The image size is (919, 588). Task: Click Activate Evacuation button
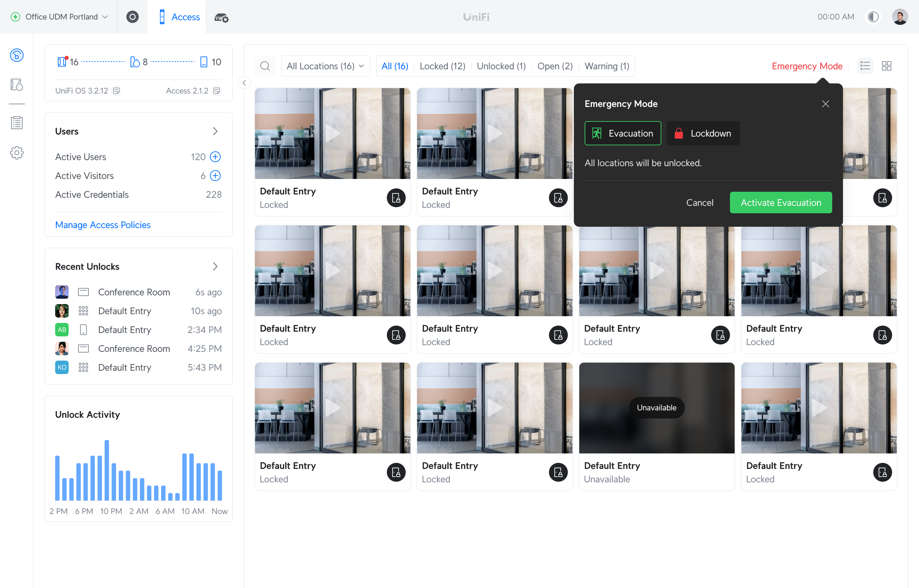[781, 203]
